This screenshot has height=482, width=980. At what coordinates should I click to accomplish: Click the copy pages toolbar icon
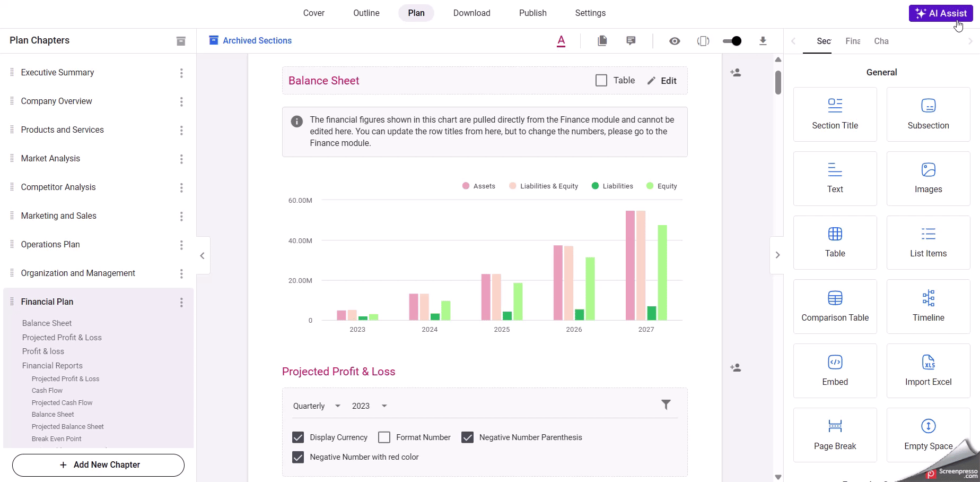click(602, 41)
